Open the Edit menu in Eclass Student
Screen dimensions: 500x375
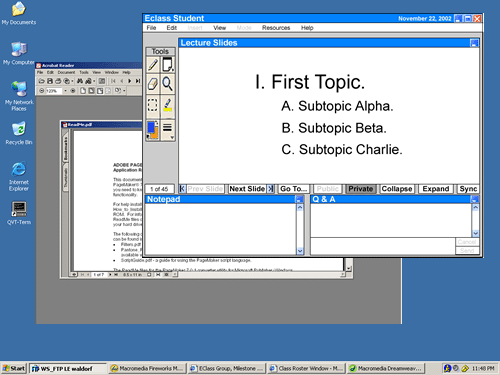172,28
